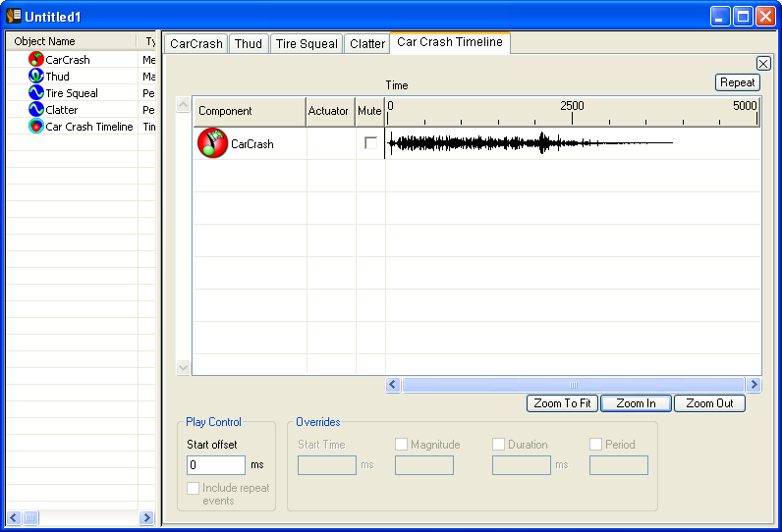Click the Zoom To Fit button
The width and height of the screenshot is (782, 532).
coord(562,403)
